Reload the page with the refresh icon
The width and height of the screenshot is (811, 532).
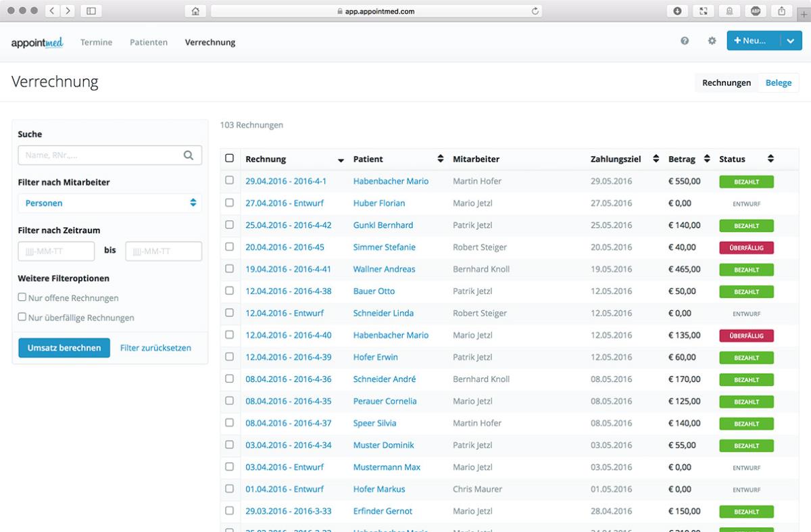[536, 11]
